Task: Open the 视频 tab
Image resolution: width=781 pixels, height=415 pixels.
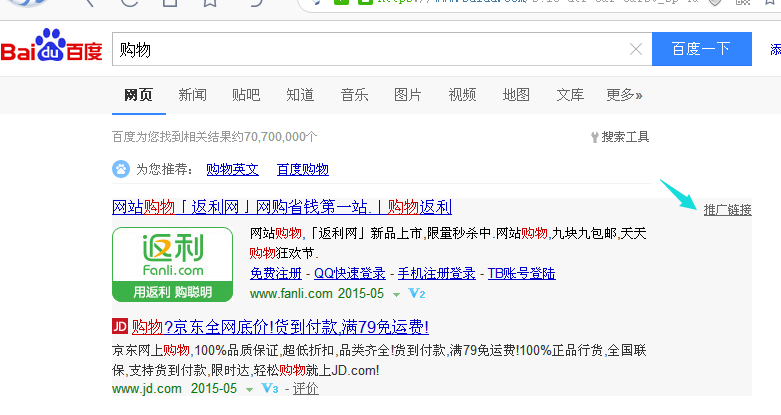Action: 462,95
